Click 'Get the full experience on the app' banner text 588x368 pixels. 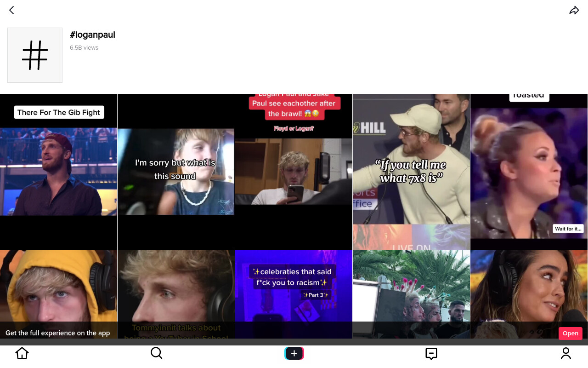click(x=58, y=333)
